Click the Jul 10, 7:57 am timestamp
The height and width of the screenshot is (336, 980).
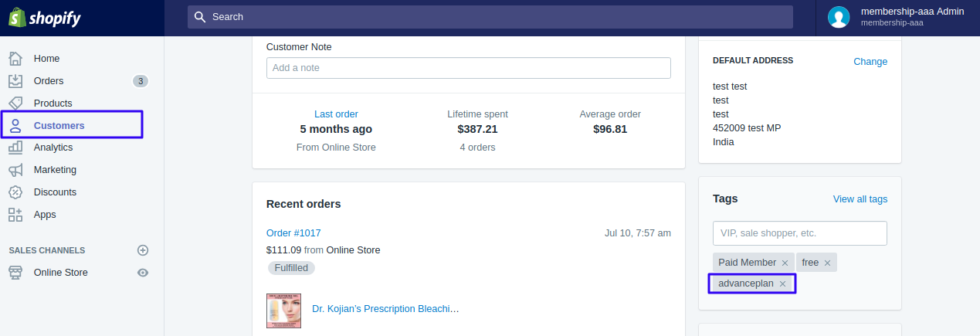pyautogui.click(x=637, y=233)
